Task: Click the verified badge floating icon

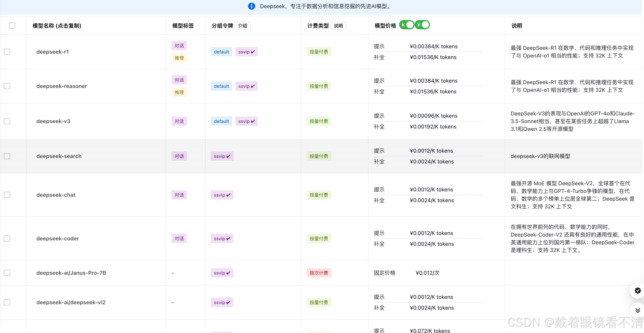Action: [637, 291]
